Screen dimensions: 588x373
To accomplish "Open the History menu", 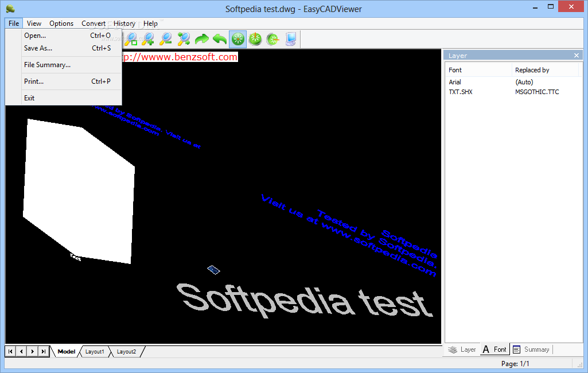I will (124, 24).
